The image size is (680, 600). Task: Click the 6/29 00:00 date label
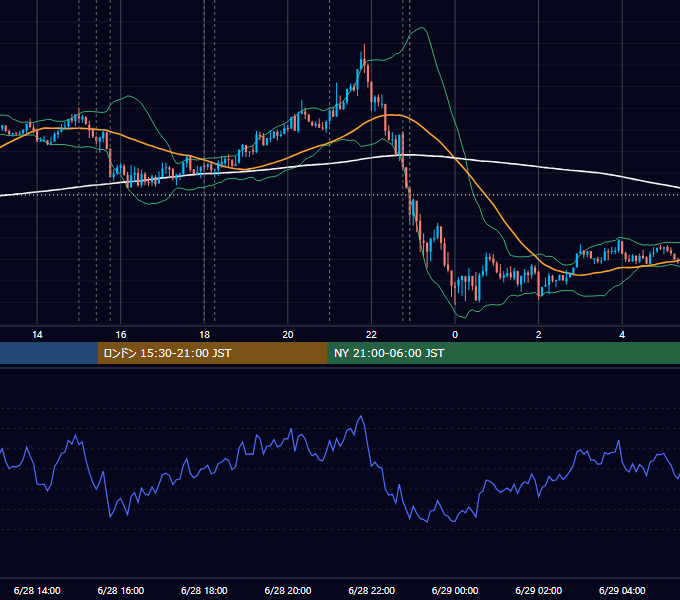455,590
